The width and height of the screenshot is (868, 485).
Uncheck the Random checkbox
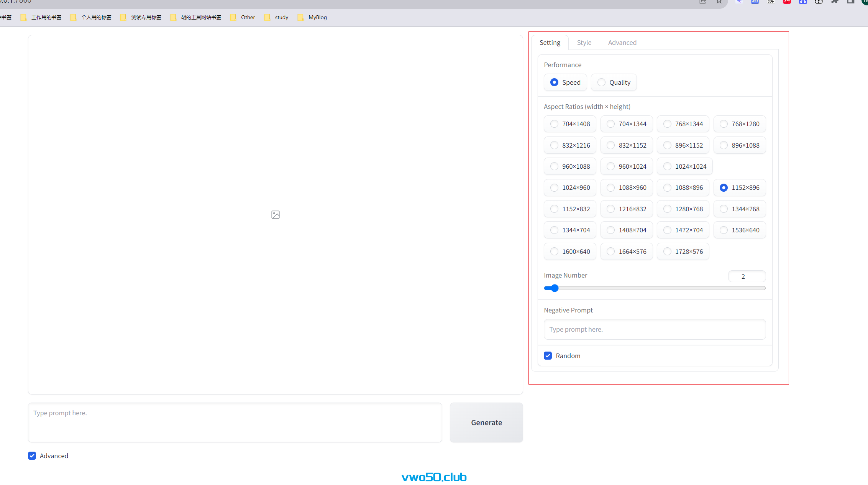tap(548, 356)
